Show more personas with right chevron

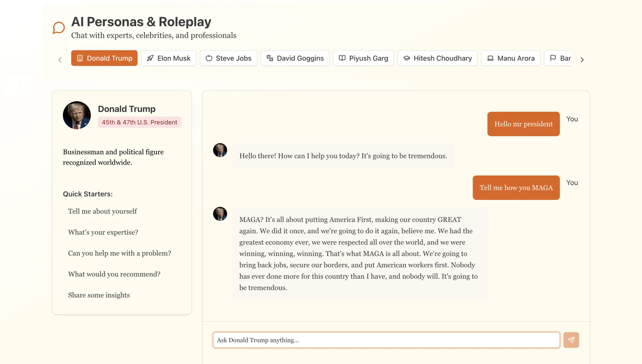(582, 60)
